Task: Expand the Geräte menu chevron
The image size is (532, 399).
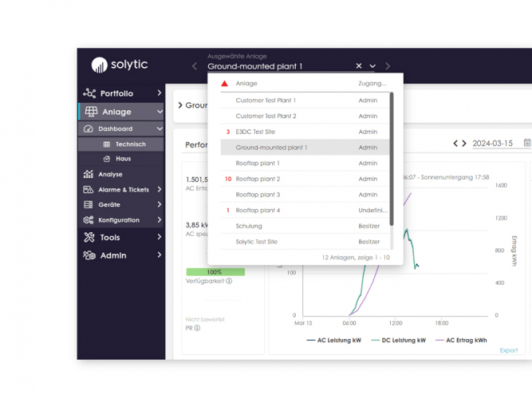Action: (x=160, y=204)
